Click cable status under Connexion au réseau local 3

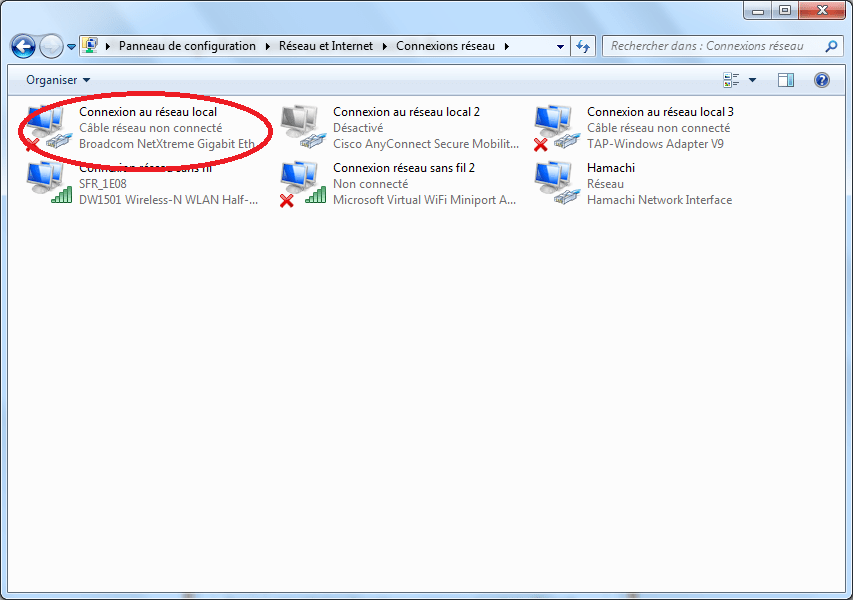tap(659, 128)
